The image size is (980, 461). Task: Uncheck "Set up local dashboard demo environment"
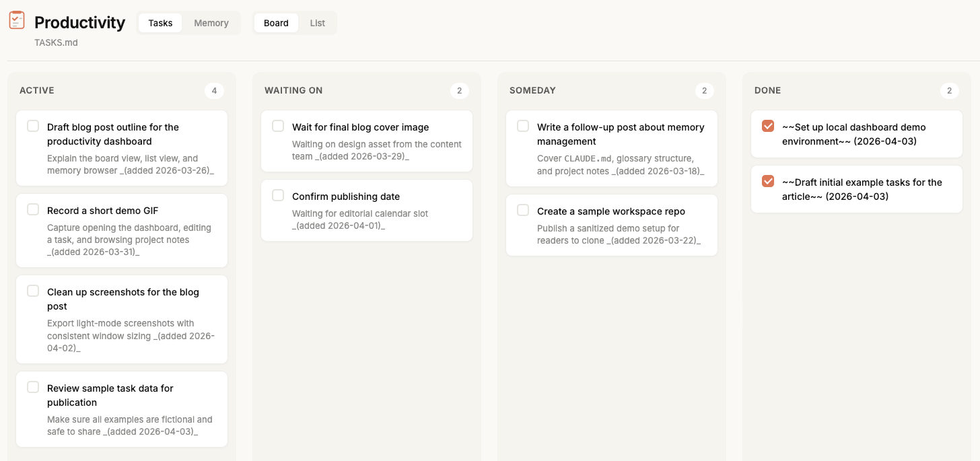tap(768, 126)
